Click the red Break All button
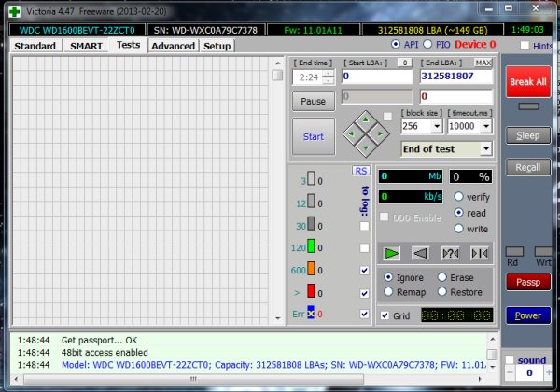 coord(528,82)
